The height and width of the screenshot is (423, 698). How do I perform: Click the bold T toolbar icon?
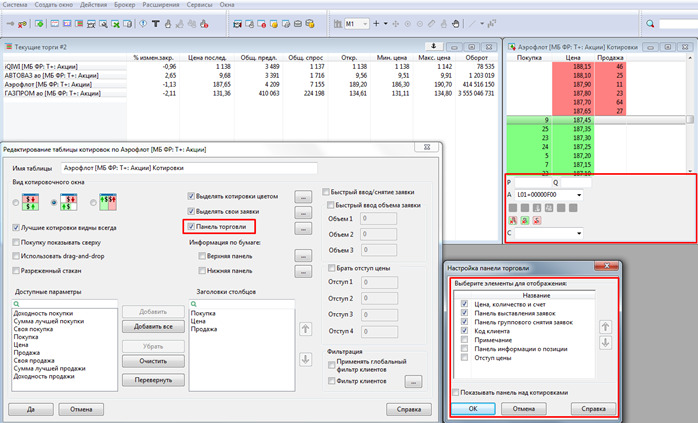click(x=155, y=24)
